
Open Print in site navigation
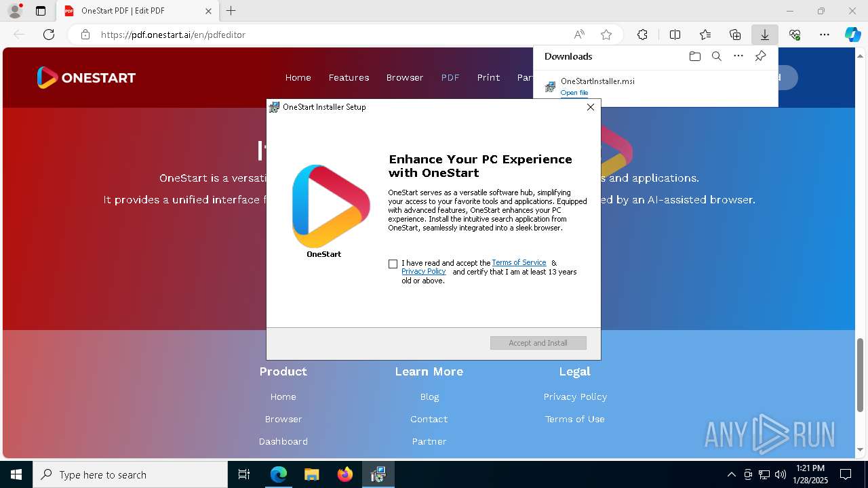pyautogui.click(x=488, y=77)
